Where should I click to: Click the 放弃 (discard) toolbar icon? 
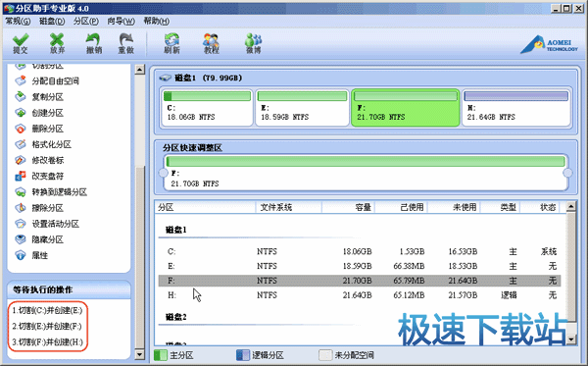click(57, 43)
